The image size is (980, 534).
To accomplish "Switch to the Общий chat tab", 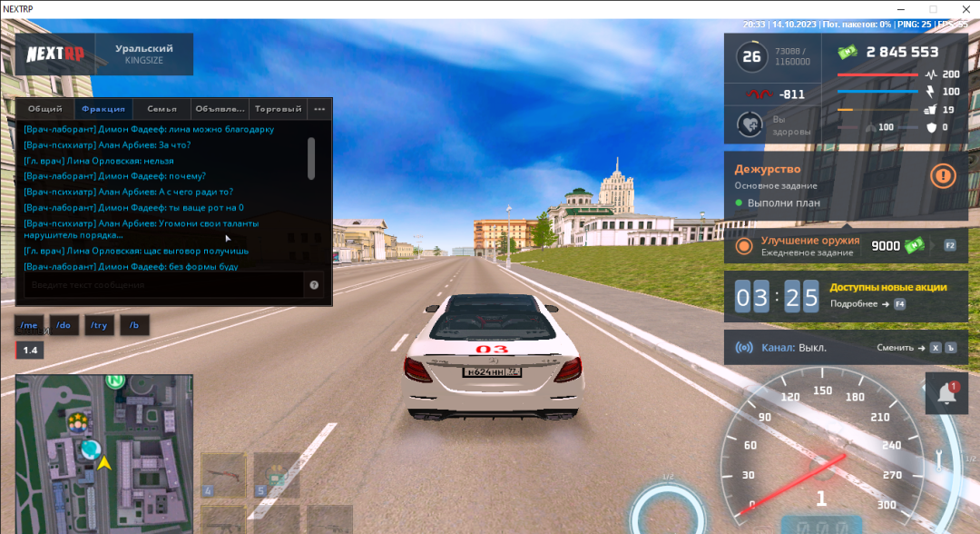I will [x=45, y=109].
